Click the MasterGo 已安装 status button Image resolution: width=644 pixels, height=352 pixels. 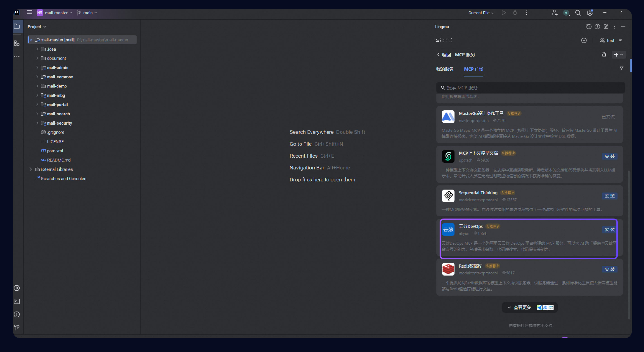pos(608,117)
